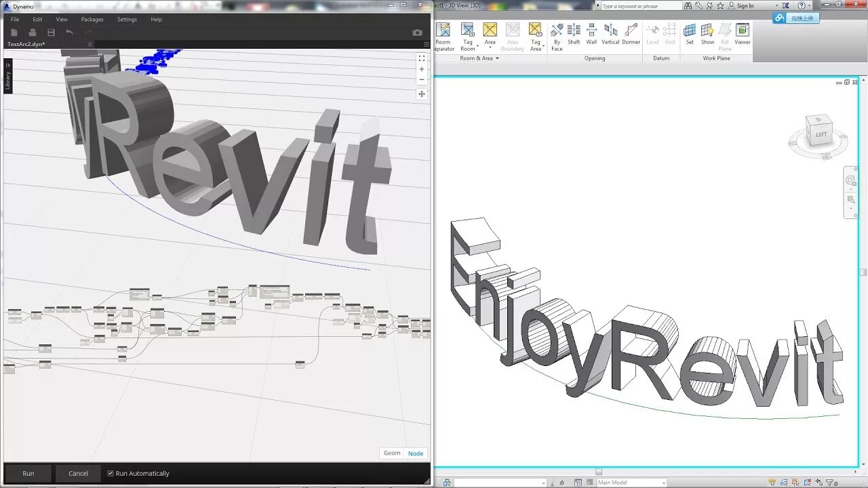Click the binoculars search icon in Revit
Viewport: 868px width, 488px height.
(688, 5)
